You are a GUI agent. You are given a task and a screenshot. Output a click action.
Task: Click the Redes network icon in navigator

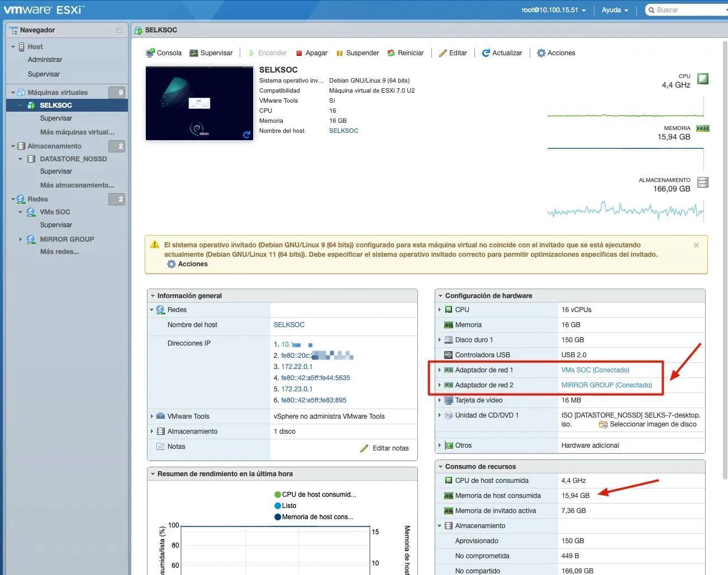pyautogui.click(x=21, y=199)
